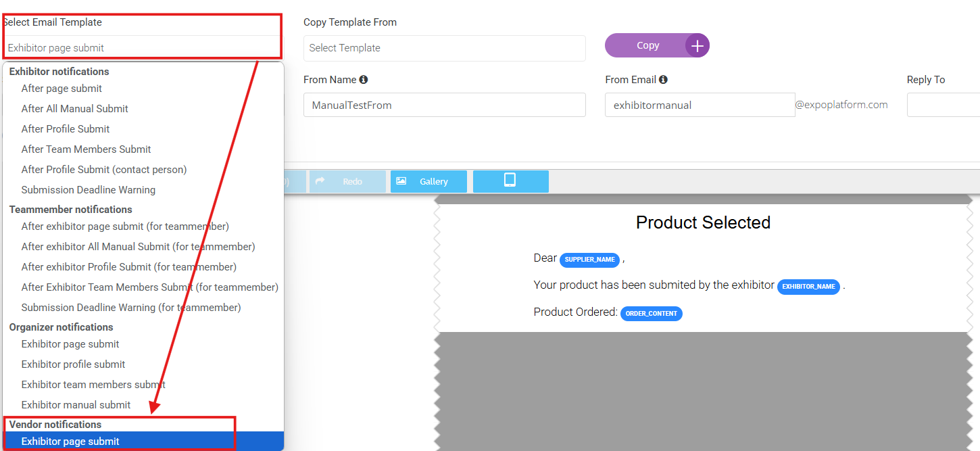
Task: Click the EXHIBITOR_NAME placeholder tag
Action: (808, 287)
